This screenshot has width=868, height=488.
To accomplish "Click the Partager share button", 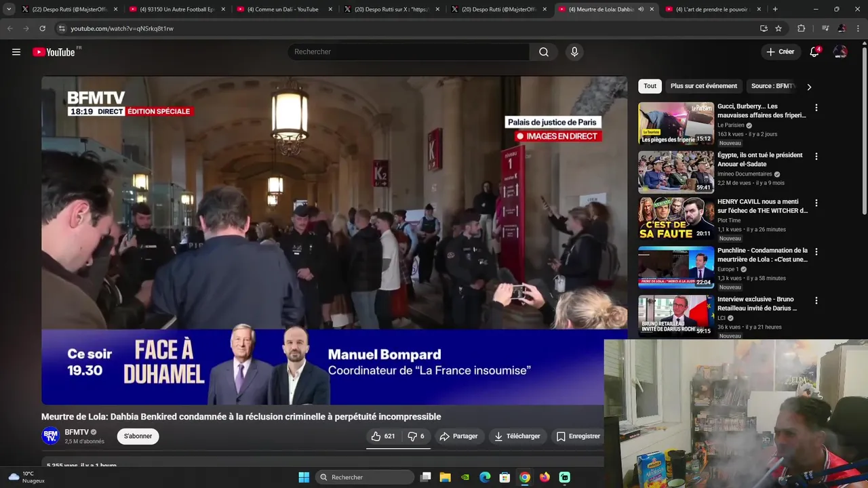I will (458, 436).
